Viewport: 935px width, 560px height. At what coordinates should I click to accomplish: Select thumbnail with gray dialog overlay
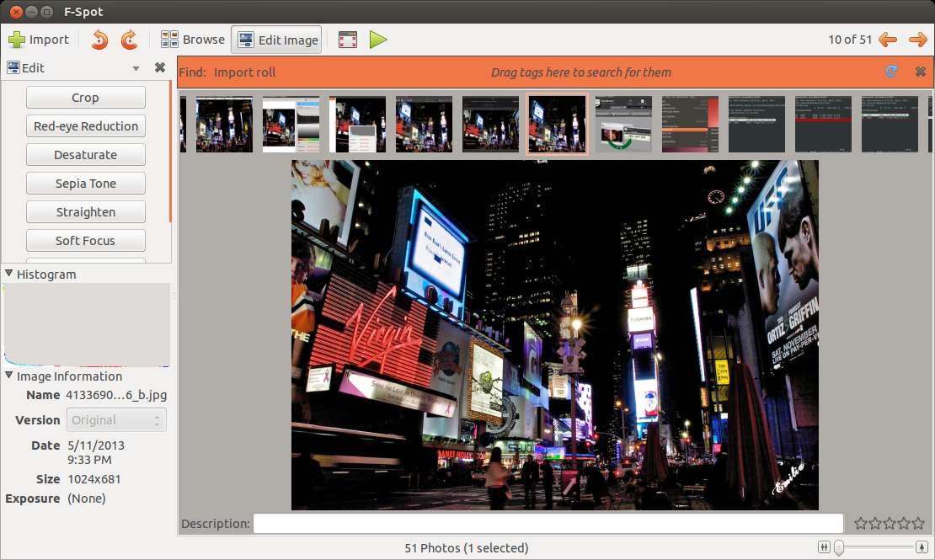click(358, 124)
